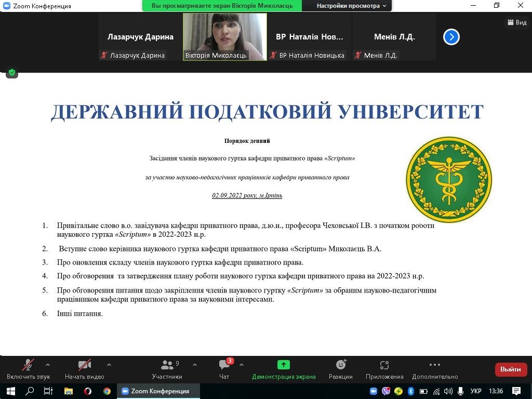Expand arrow next to Участники
This screenshot has height=399, width=532.
tap(195, 365)
